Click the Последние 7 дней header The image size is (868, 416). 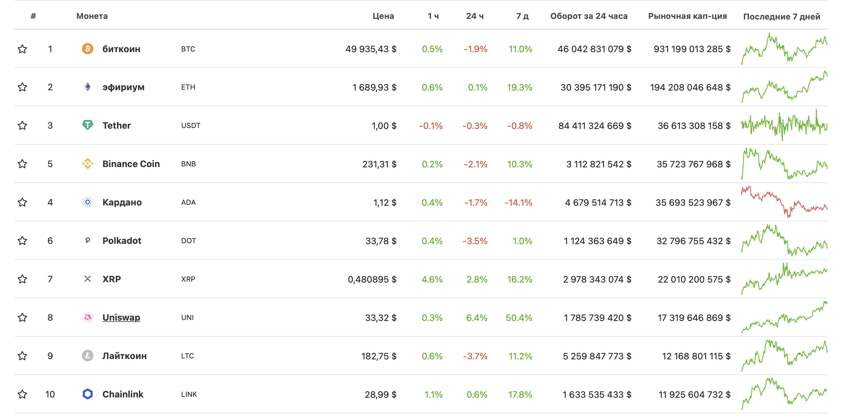tap(782, 17)
